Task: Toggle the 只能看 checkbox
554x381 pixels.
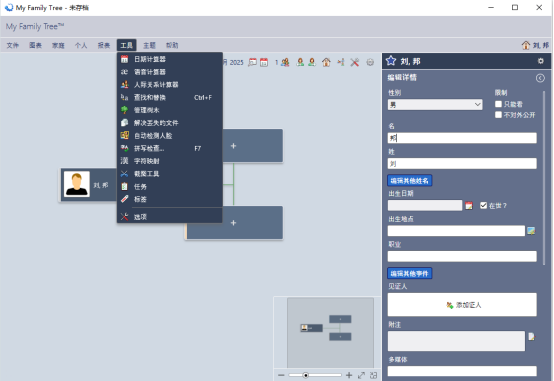Action: click(x=498, y=104)
